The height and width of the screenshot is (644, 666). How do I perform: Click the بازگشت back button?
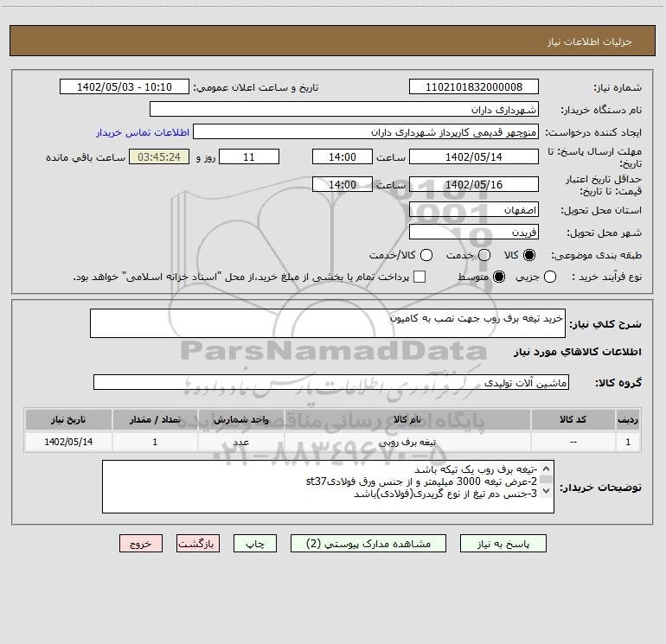(198, 544)
